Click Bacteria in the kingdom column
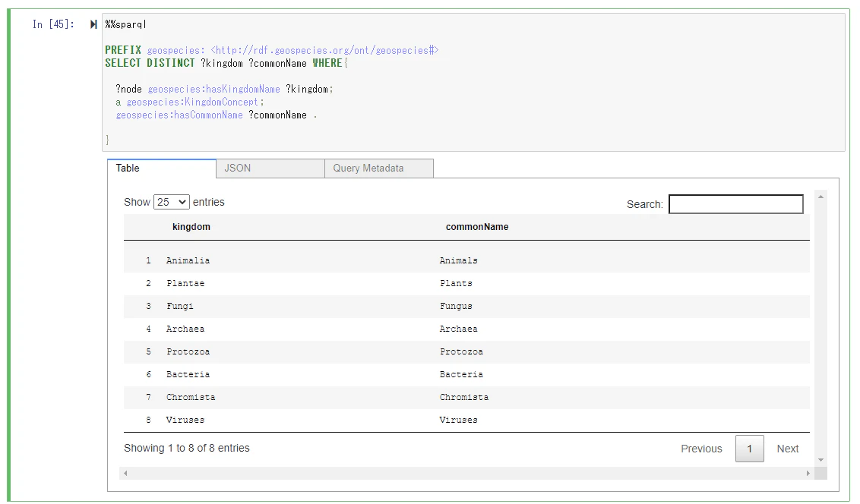Viewport: 860px width, 504px height. click(188, 375)
